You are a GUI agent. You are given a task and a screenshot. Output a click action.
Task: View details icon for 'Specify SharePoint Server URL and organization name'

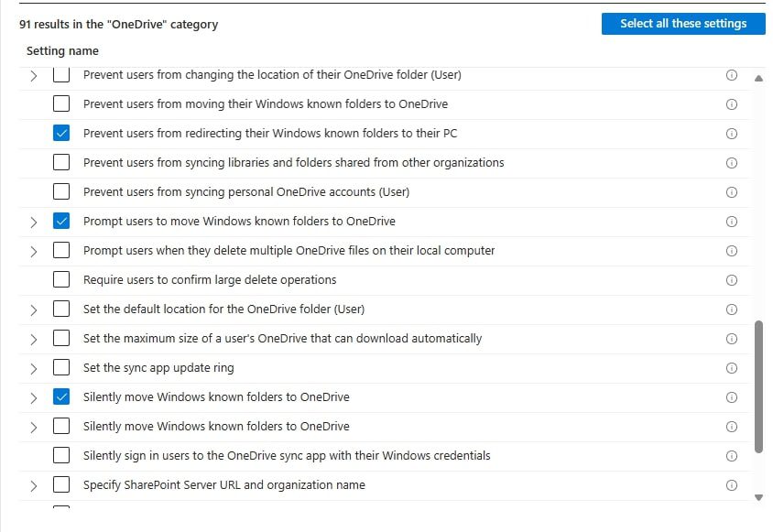pyautogui.click(x=732, y=484)
